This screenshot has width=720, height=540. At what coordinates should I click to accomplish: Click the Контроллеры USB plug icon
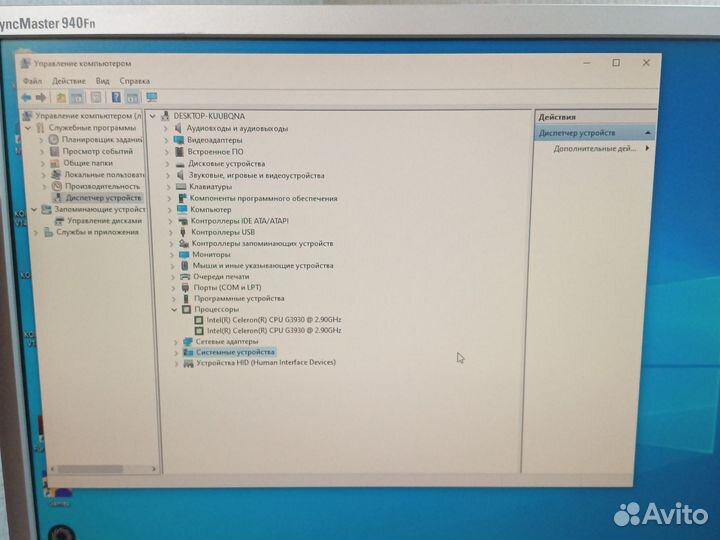183,232
